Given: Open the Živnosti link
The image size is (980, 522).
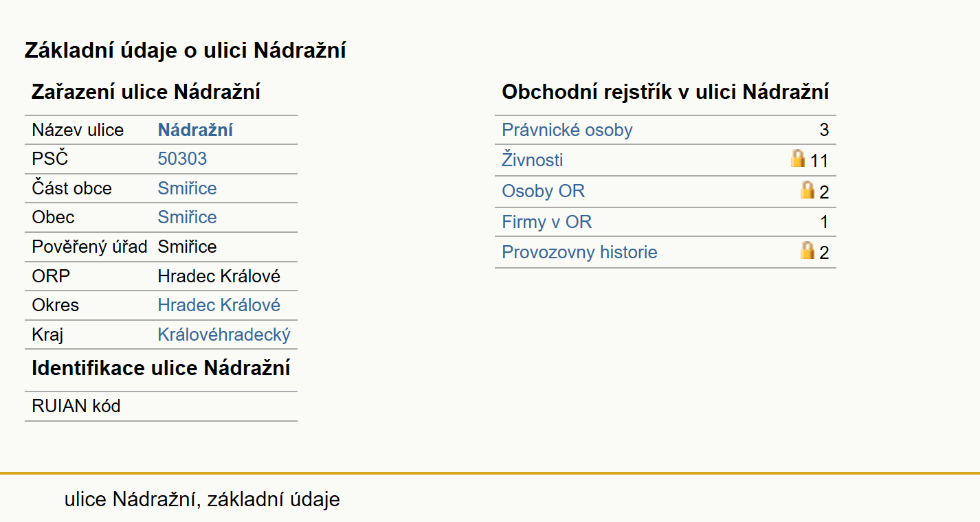Looking at the screenshot, I should click(533, 160).
